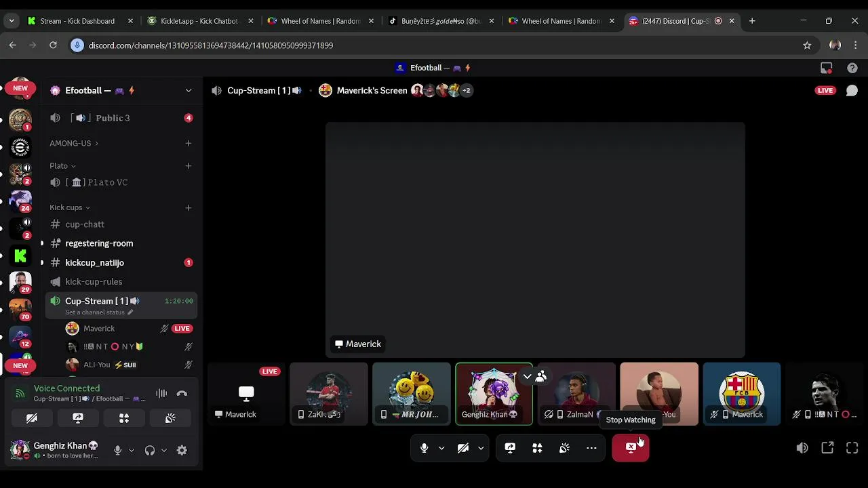Share your screen from call control bar
Viewport: 868px width, 488px height.
(510, 448)
